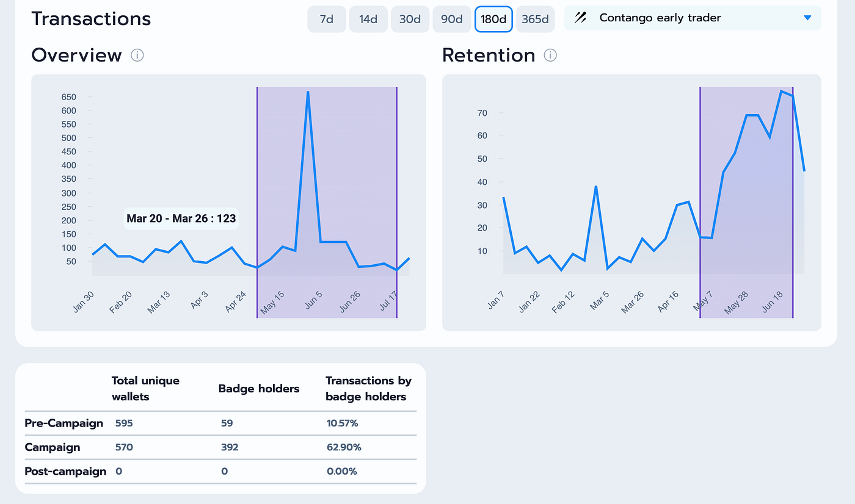The width and height of the screenshot is (855, 504).
Task: Click the Jan 7 Retention axis label
Action: pos(497,300)
